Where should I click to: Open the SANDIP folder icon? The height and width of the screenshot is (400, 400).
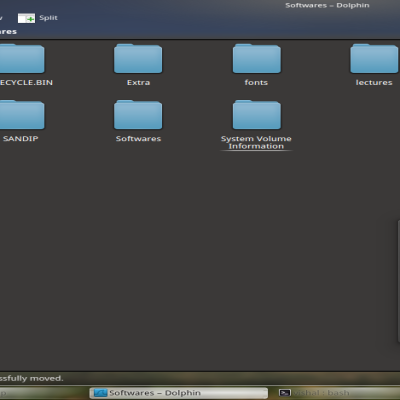pos(21,115)
